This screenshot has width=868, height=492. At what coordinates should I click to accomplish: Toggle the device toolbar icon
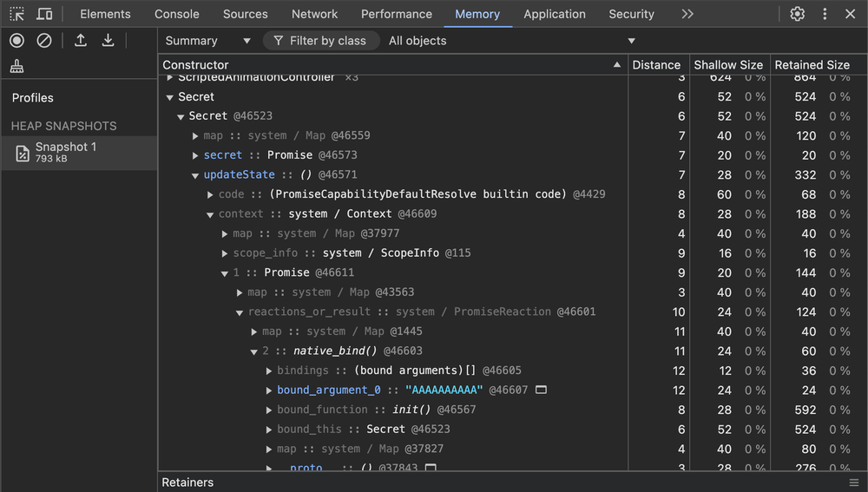[44, 14]
